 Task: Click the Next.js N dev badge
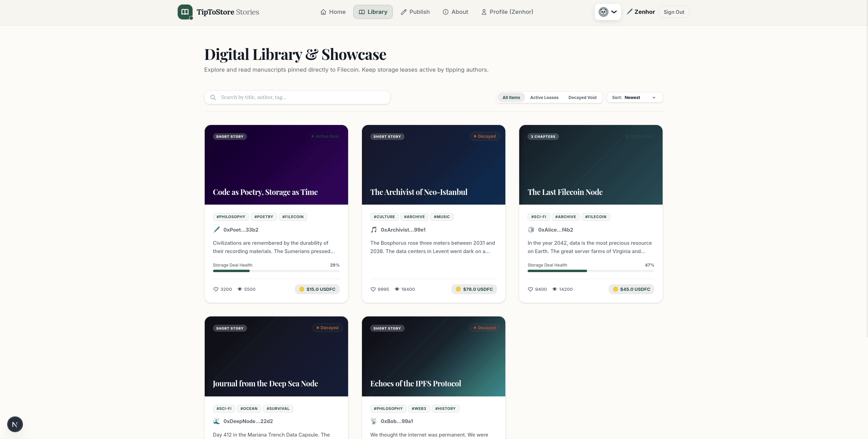coord(15,424)
